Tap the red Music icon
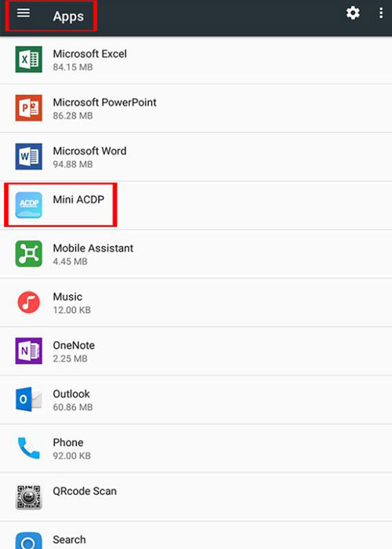This screenshot has width=392, height=549. pos(29,302)
